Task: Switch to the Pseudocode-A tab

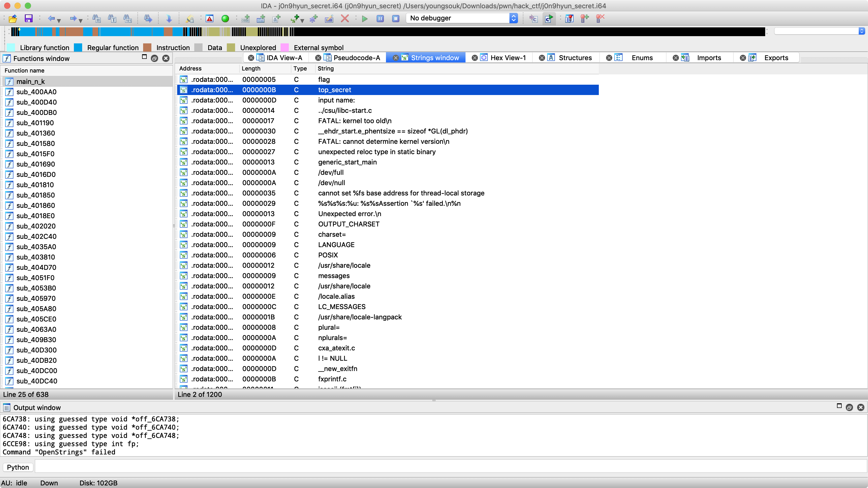Action: tap(356, 58)
